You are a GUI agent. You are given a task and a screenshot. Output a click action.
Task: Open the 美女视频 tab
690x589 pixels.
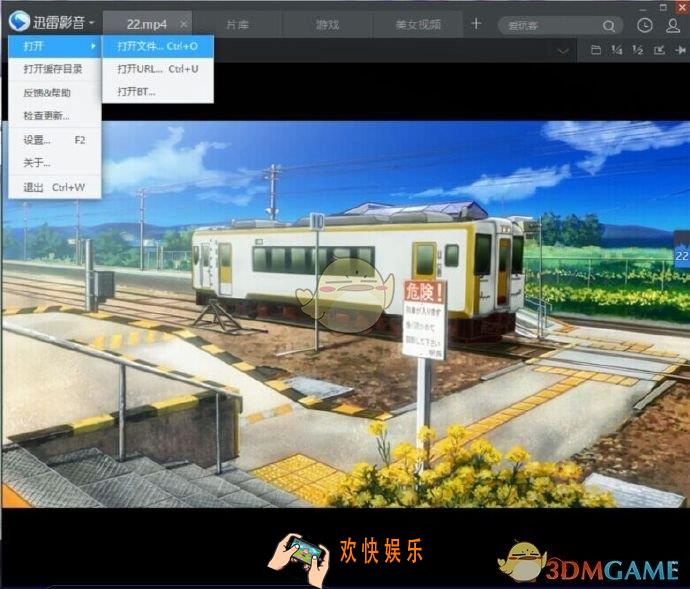tap(418, 24)
